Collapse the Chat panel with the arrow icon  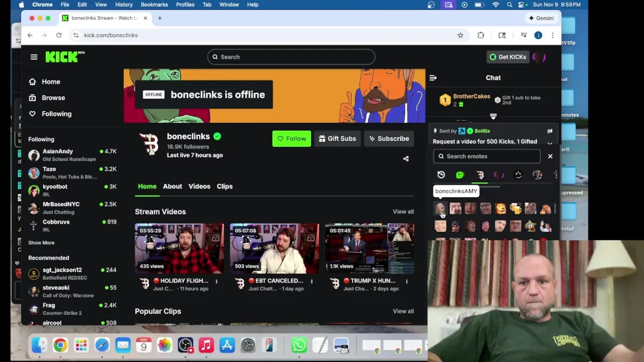pyautogui.click(x=433, y=78)
